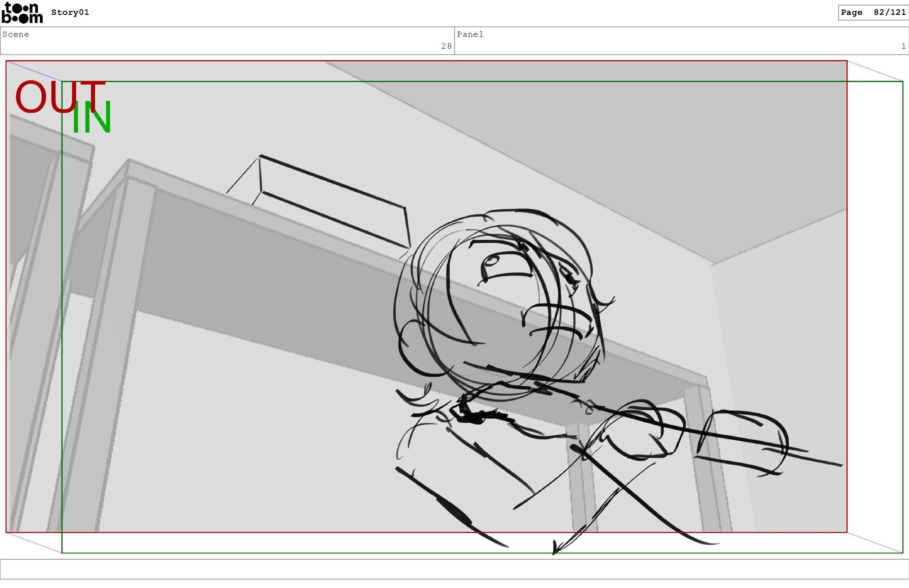The height and width of the screenshot is (588, 909).
Task: Click the Scene header label
Action: (x=16, y=34)
